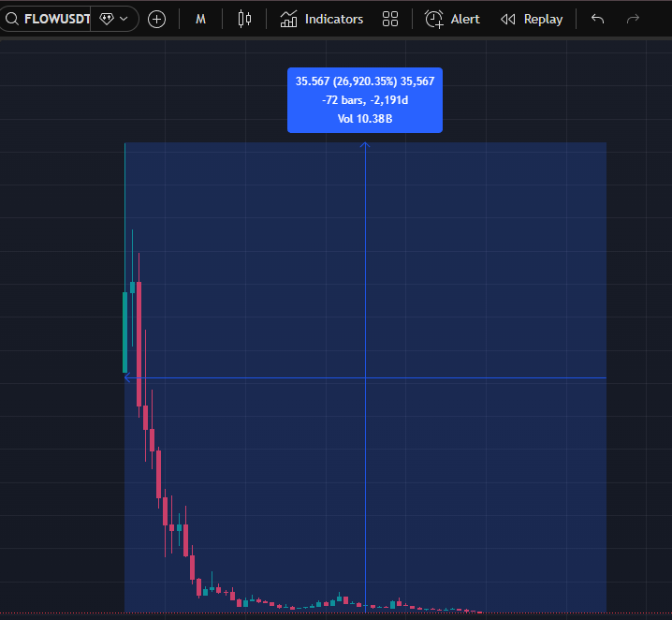Image resolution: width=672 pixels, height=620 pixels.
Task: Open the M monthly timeframe selector
Action: pyautogui.click(x=200, y=20)
